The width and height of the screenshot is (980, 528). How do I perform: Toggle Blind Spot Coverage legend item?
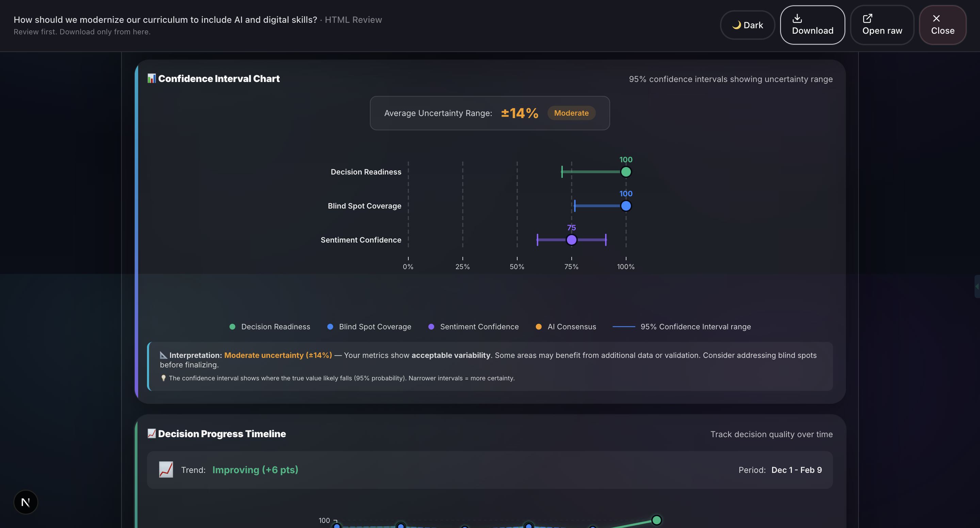[369, 327]
